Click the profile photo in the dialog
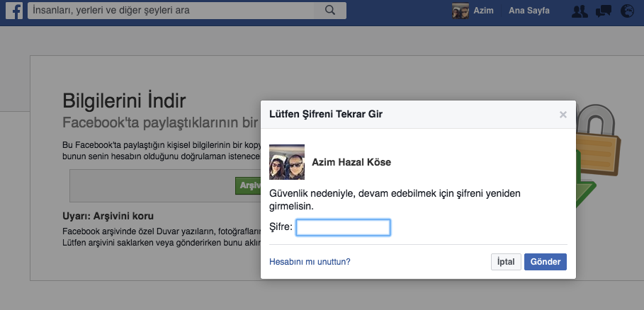This screenshot has width=644, height=310. point(287,162)
